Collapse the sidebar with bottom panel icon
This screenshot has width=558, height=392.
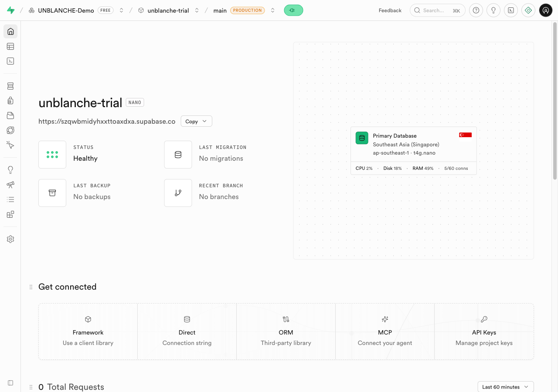[10, 383]
